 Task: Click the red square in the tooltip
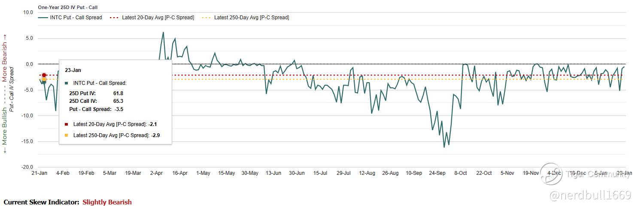[66, 124]
